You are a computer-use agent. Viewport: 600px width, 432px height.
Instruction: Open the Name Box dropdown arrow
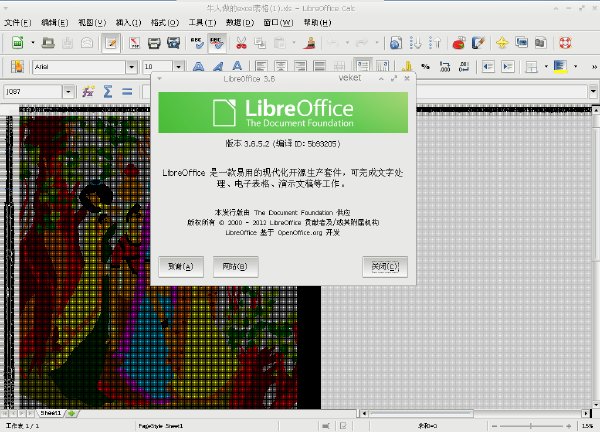pyautogui.click(x=68, y=92)
